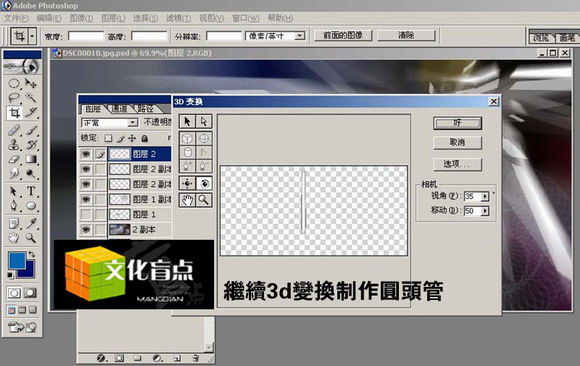
Task: Open the 编辑 menu
Action: [49, 18]
